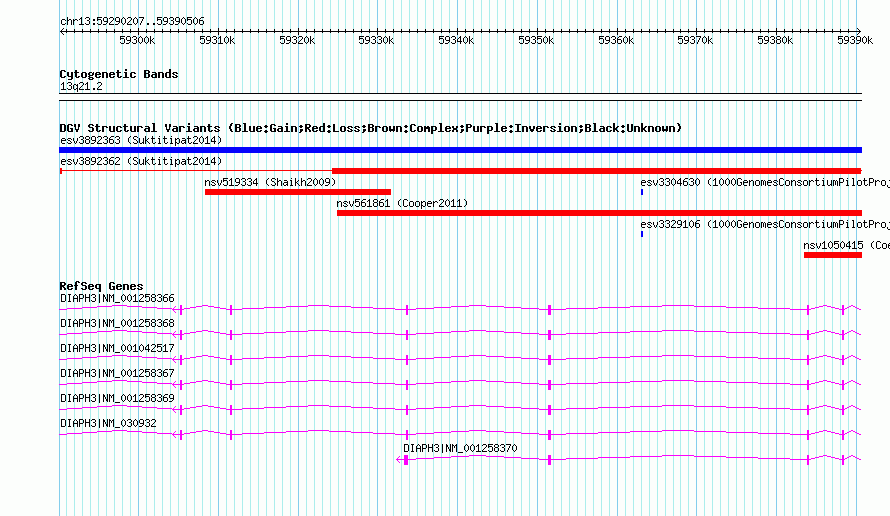
Task: Click the 59340k ruler tick label
Action: coord(456,40)
